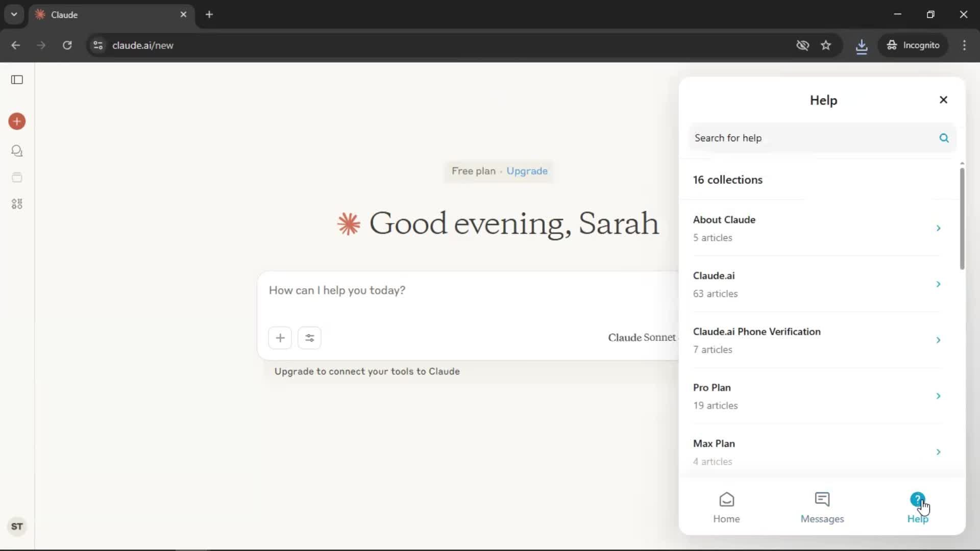Toggle the Claude sidebar panel icon
Image resolution: width=980 pixels, height=551 pixels.
click(17, 80)
